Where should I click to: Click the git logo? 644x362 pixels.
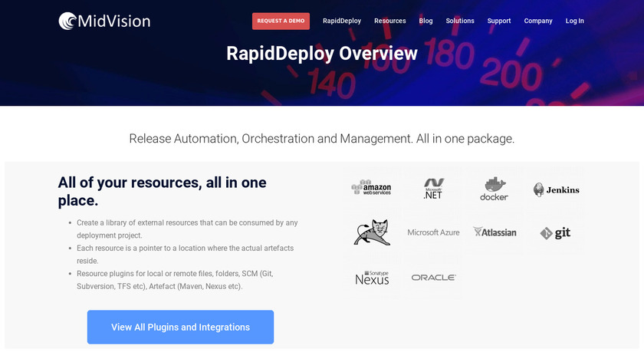(556, 233)
